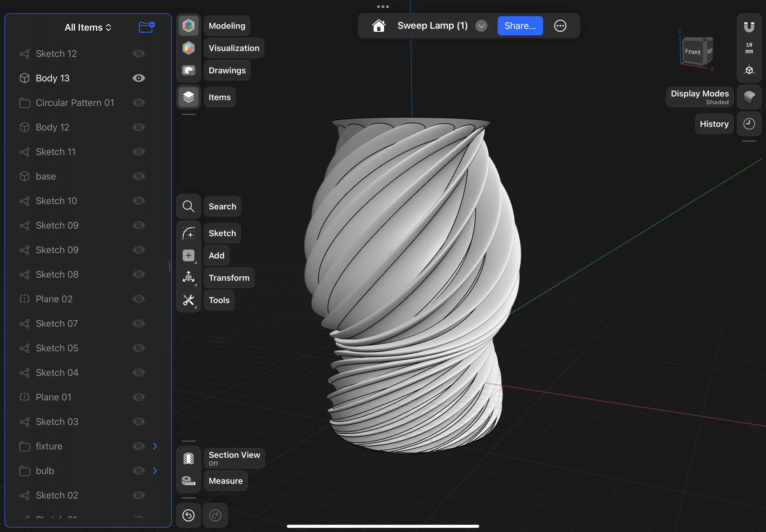Hide Body 13 with eye icon

139,78
